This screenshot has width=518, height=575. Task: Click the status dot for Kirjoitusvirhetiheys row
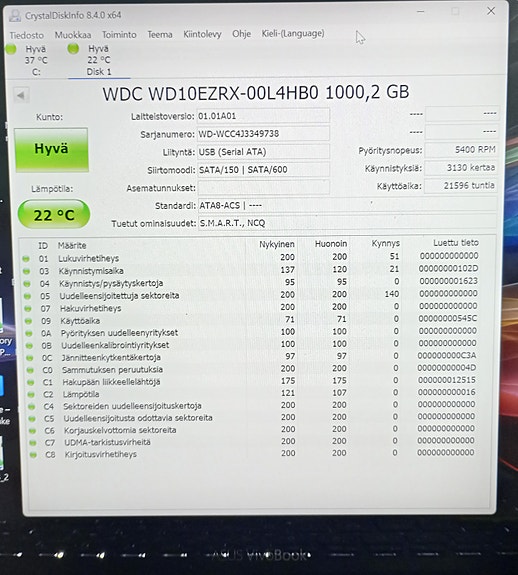(x=33, y=455)
